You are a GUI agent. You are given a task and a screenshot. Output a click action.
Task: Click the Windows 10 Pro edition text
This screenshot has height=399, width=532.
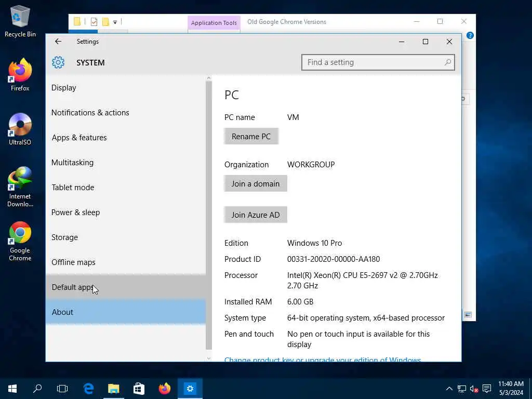point(314,243)
